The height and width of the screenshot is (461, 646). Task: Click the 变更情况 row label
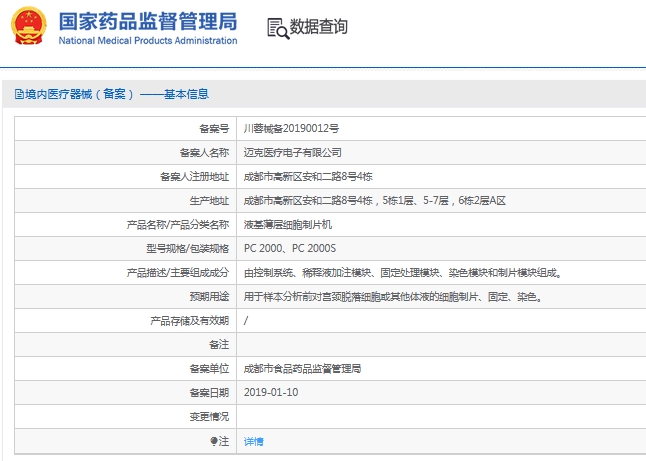pyautogui.click(x=209, y=417)
